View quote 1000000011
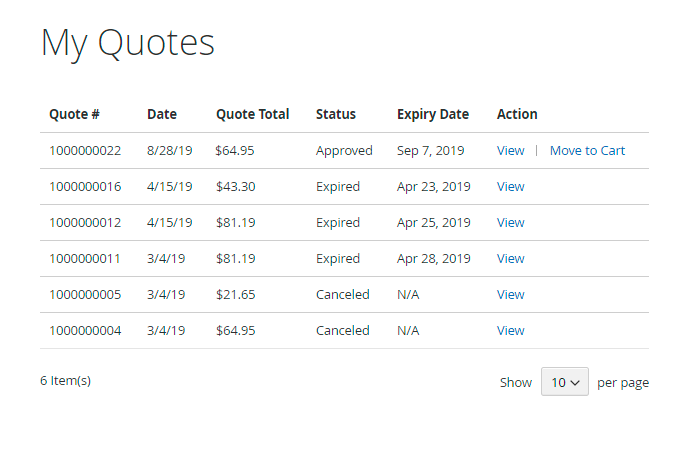The height and width of the screenshot is (450, 685). pos(510,259)
